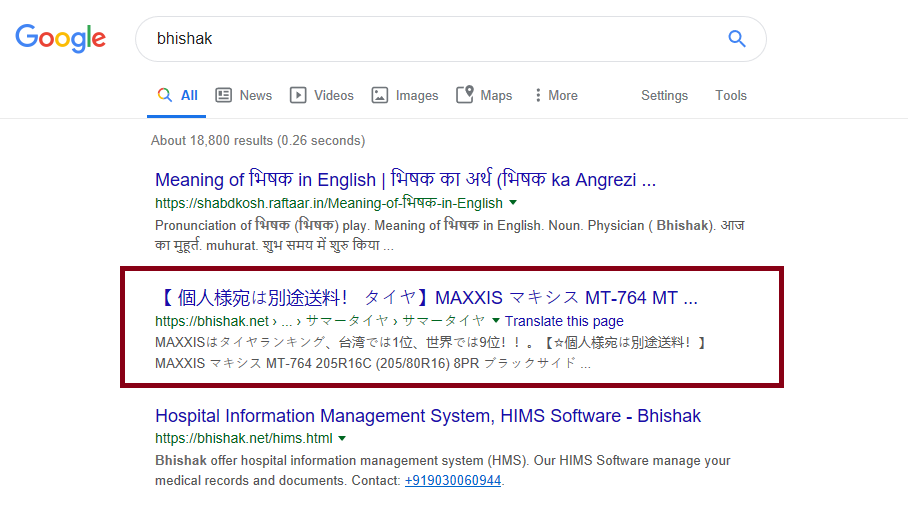Open the Meaning of भिषक in English result
The image size is (908, 520).
pyautogui.click(x=405, y=180)
